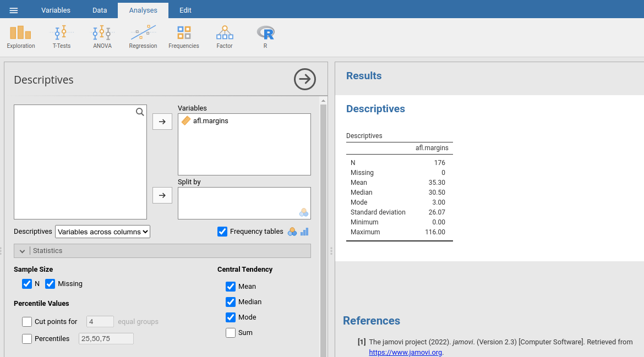The width and height of the screenshot is (644, 357).
Task: Enable Cut points for equal groups
Action: 27,322
